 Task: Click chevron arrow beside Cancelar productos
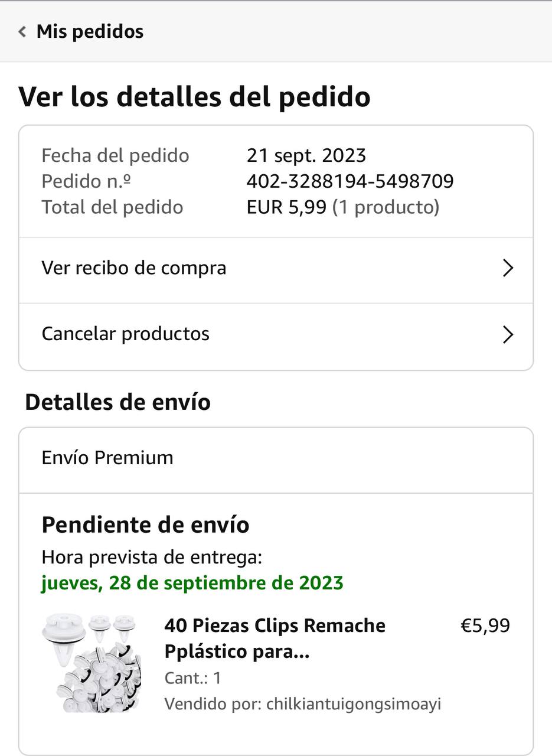pos(507,335)
